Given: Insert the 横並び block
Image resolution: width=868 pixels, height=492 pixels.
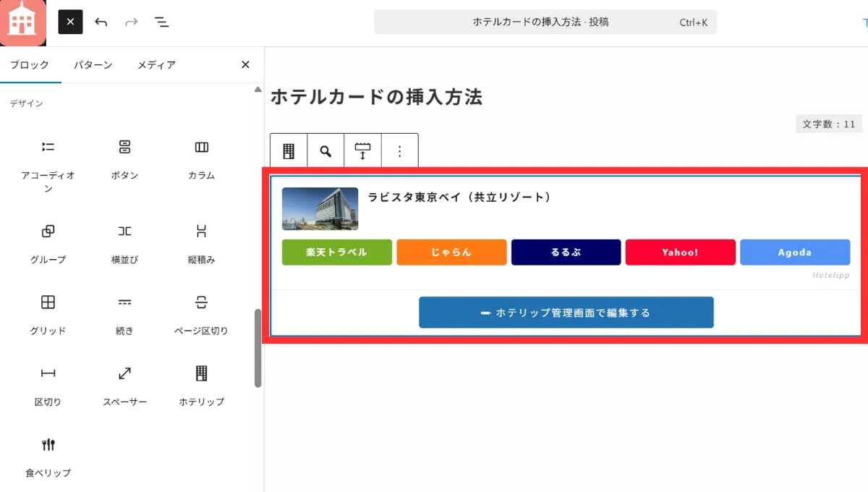Looking at the screenshot, I should point(124,244).
